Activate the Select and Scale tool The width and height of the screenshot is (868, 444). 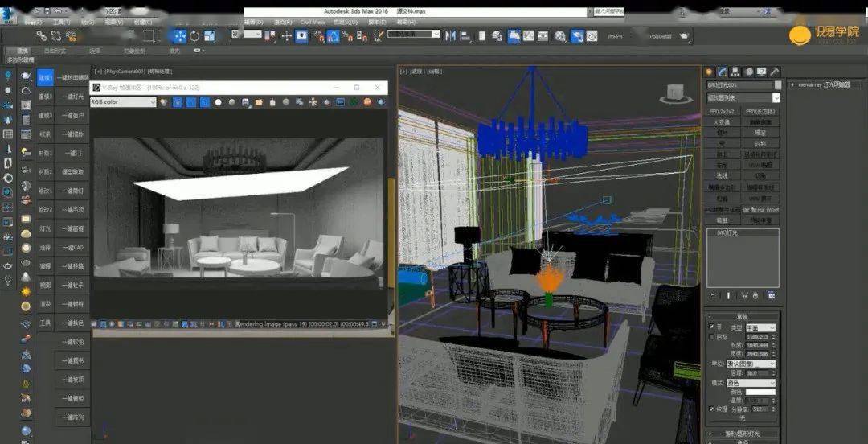209,36
